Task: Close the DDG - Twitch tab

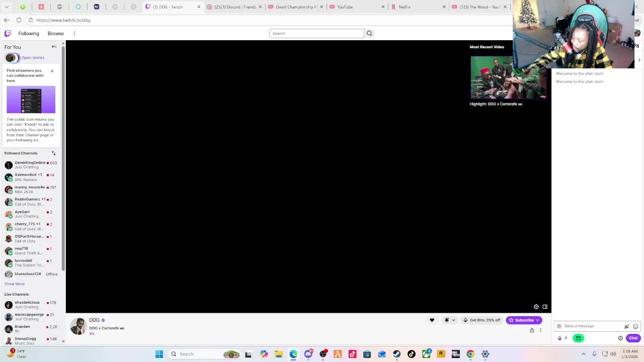Action: tap(199, 7)
